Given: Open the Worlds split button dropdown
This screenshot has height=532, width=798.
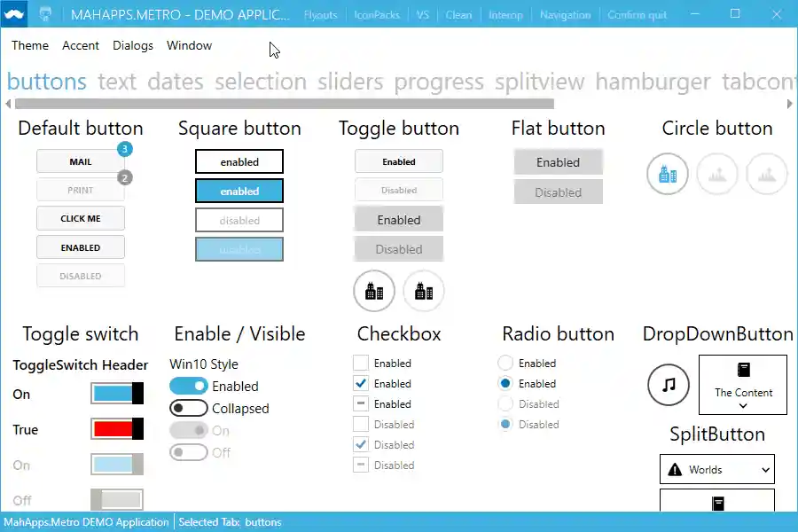Looking at the screenshot, I should pyautogui.click(x=764, y=469).
